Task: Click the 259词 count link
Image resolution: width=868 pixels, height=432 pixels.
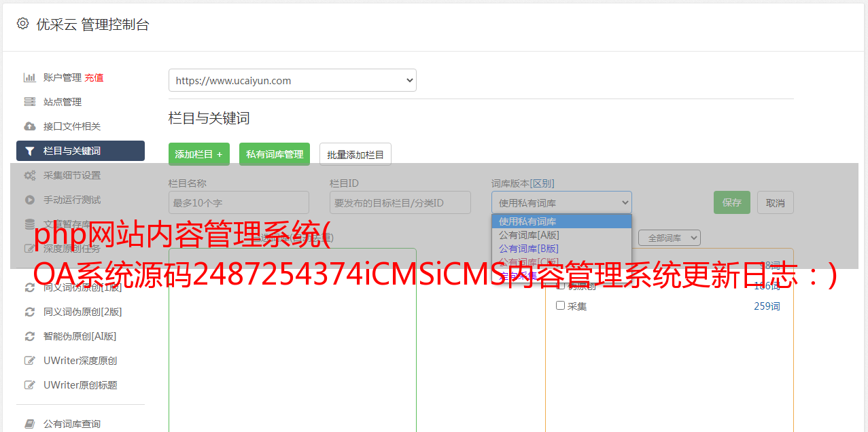Action: tap(767, 306)
